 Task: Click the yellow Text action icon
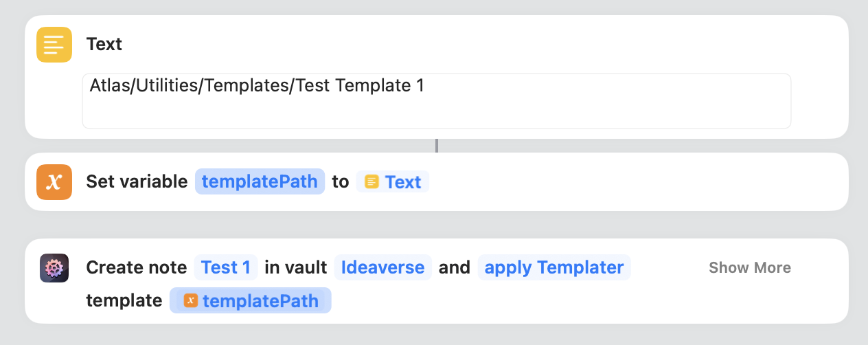[54, 45]
